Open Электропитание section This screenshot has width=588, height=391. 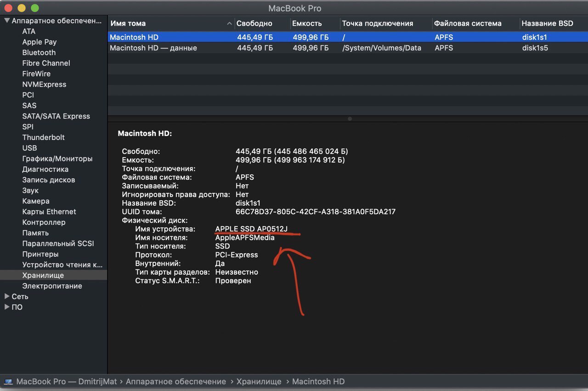52,286
